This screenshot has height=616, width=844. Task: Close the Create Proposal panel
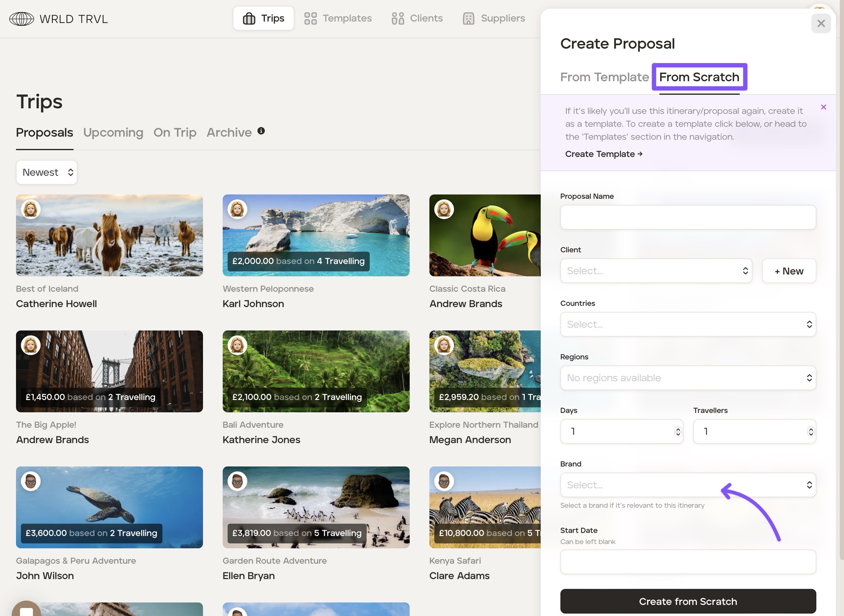pos(821,23)
